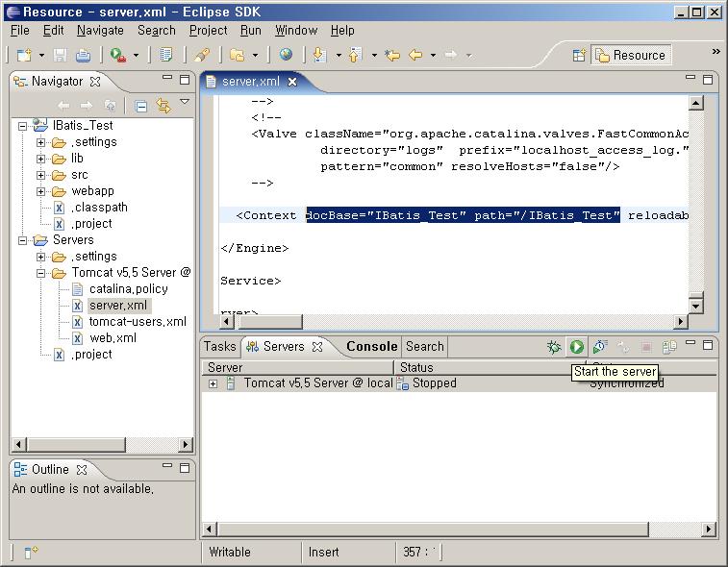Start the server in debug mode icon
This screenshot has width=728, height=567.
coord(553,347)
